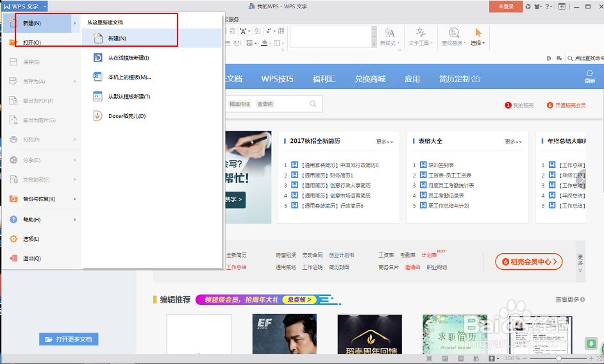Viewport: 604px width, 364px height.
Task: Click the 领超级会员 promo banner
Action: click(268, 300)
